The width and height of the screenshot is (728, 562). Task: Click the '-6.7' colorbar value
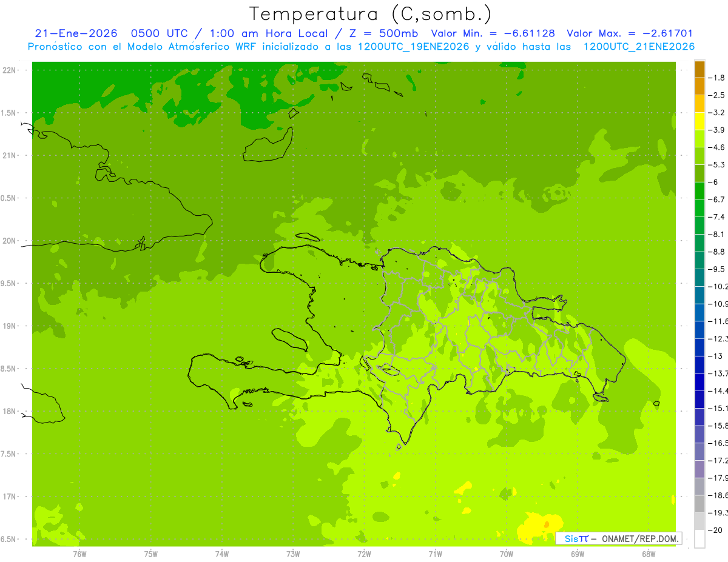[x=716, y=199]
